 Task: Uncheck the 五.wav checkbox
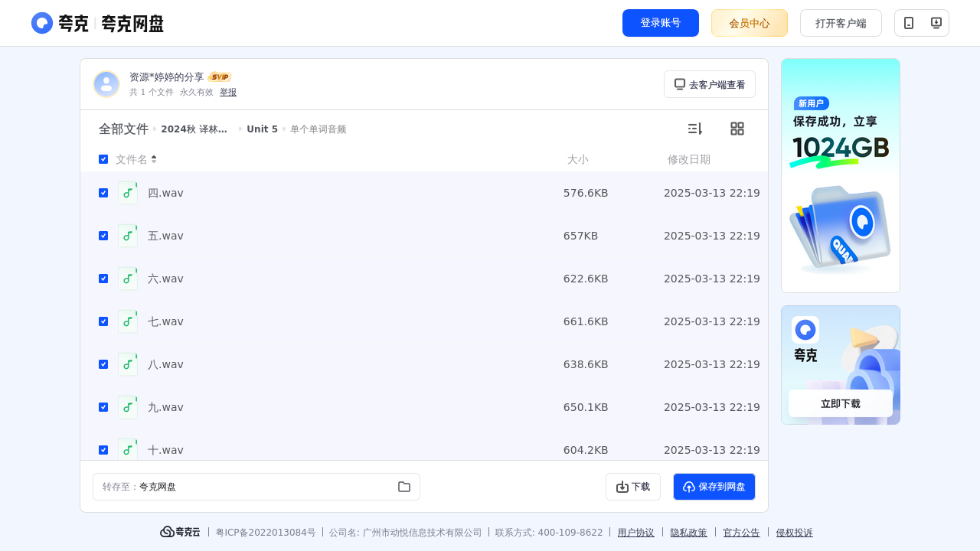pos(103,236)
